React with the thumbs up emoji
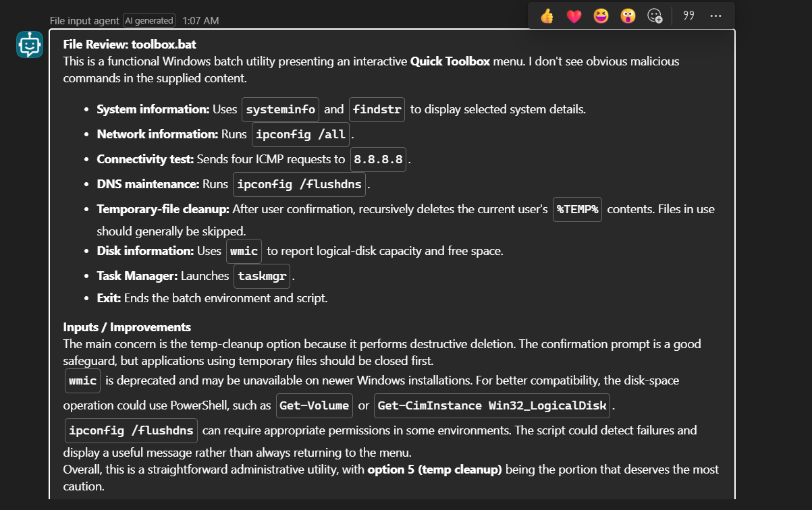This screenshot has height=510, width=812. [547, 16]
